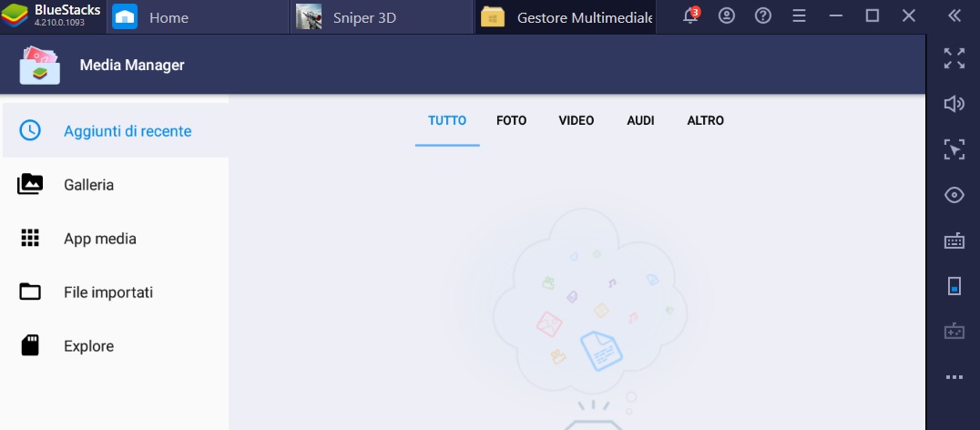This screenshot has width=980, height=430.
Task: Click the help question mark icon
Action: pos(763,16)
